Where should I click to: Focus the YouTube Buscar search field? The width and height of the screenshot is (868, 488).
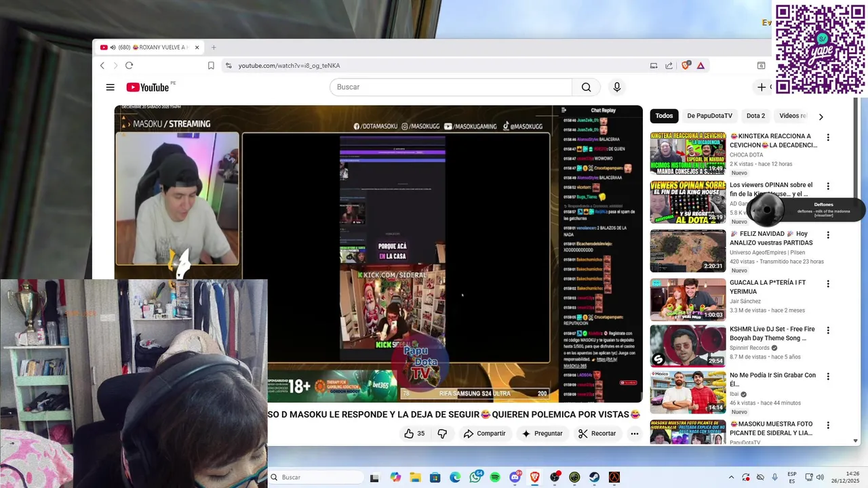(x=451, y=87)
